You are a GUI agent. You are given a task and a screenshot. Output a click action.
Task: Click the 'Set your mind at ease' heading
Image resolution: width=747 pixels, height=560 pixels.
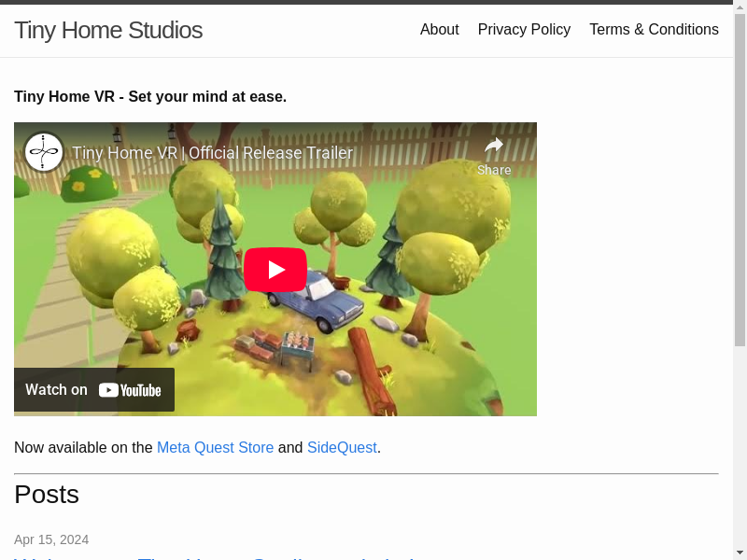(x=150, y=97)
